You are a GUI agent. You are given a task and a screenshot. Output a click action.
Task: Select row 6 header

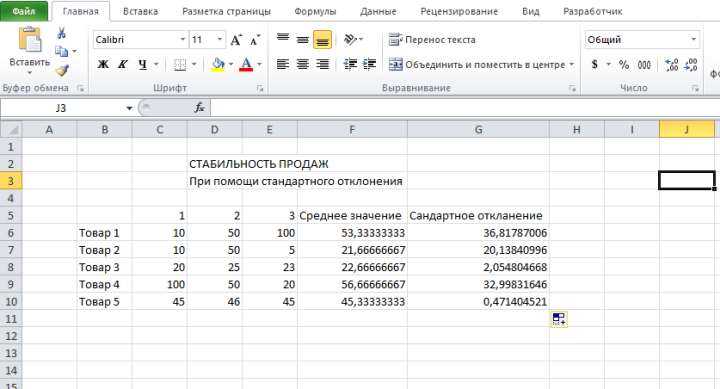[x=11, y=233]
